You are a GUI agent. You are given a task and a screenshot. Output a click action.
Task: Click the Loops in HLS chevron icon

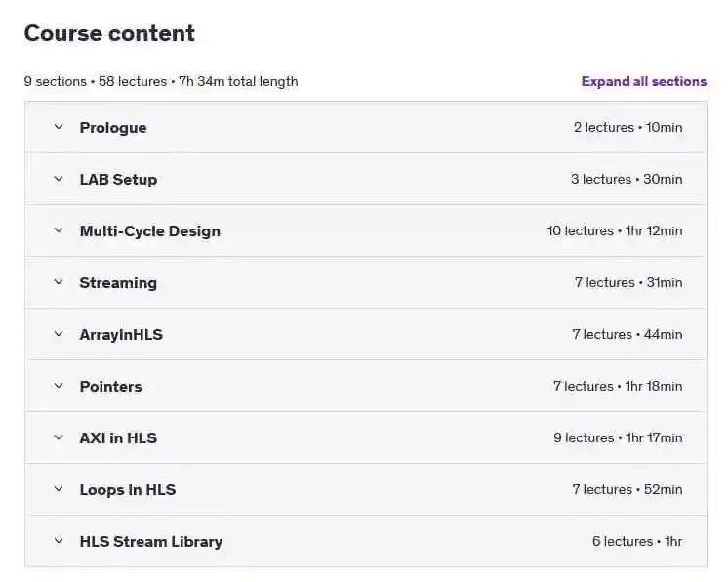click(x=59, y=489)
